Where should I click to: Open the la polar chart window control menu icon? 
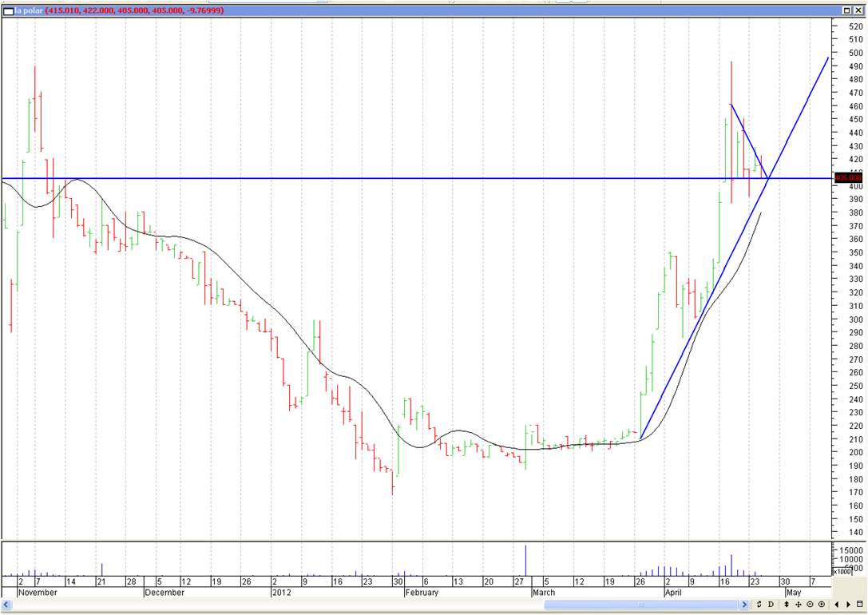coord(9,10)
